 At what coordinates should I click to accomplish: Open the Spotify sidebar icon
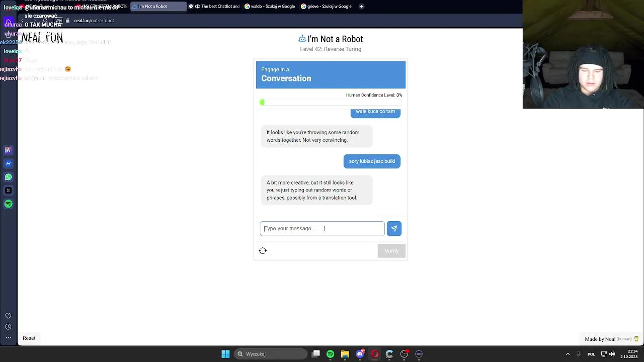pyautogui.click(x=8, y=204)
